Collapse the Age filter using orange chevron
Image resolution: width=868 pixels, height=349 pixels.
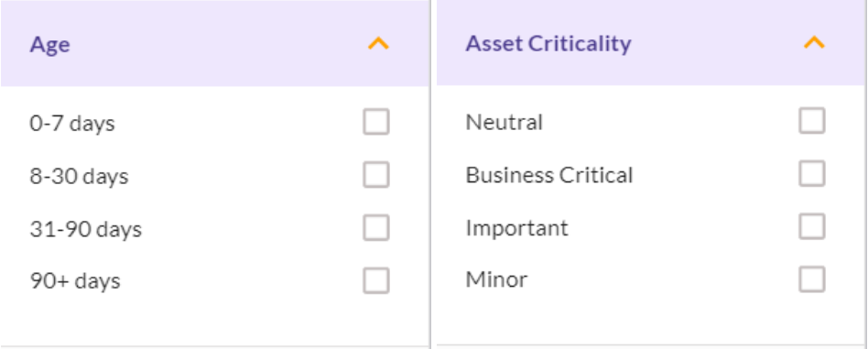(379, 44)
